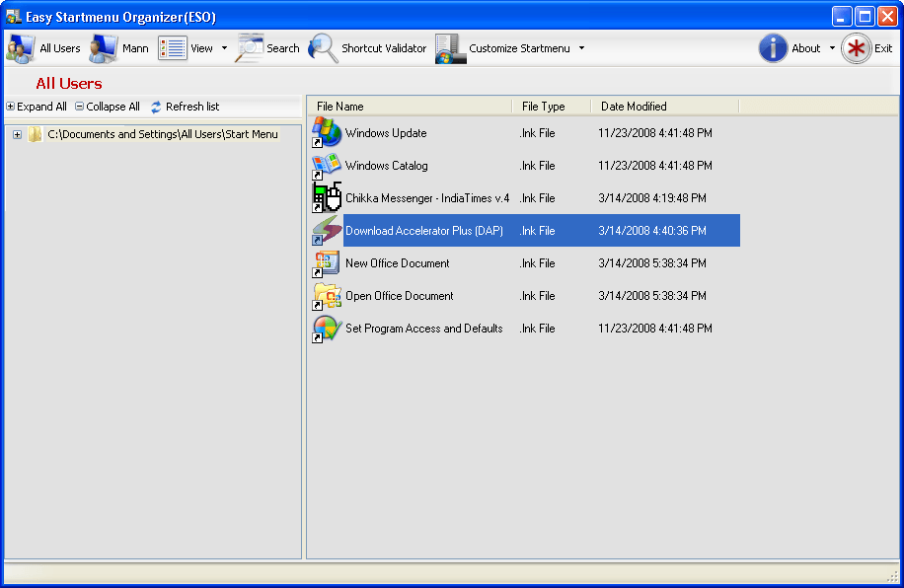Click the Set Program Access icon
The width and height of the screenshot is (904, 588).
tap(327, 329)
